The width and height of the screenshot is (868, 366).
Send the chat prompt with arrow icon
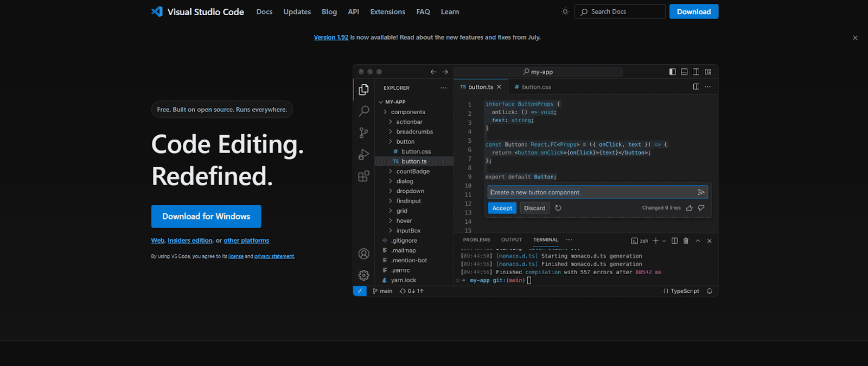(701, 192)
